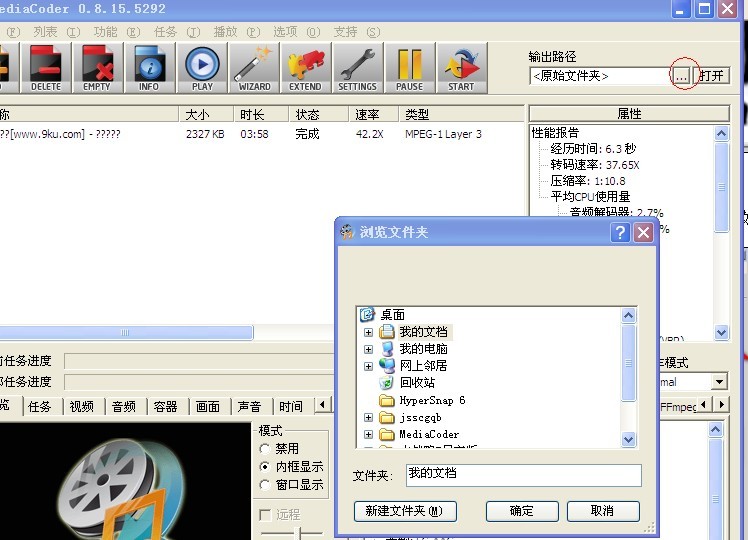This screenshot has width=748, height=540.
Task: Click the 取消 button in browse dialog
Action: click(603, 511)
